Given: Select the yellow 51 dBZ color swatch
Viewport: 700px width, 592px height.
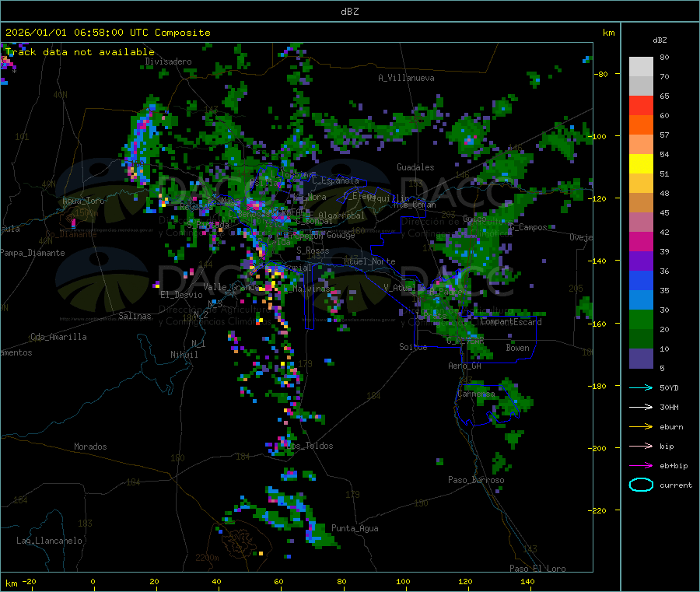Looking at the screenshot, I should tap(641, 164).
